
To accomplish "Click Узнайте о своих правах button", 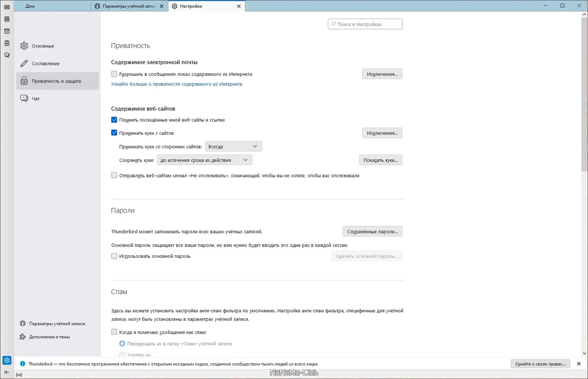I will [x=540, y=364].
